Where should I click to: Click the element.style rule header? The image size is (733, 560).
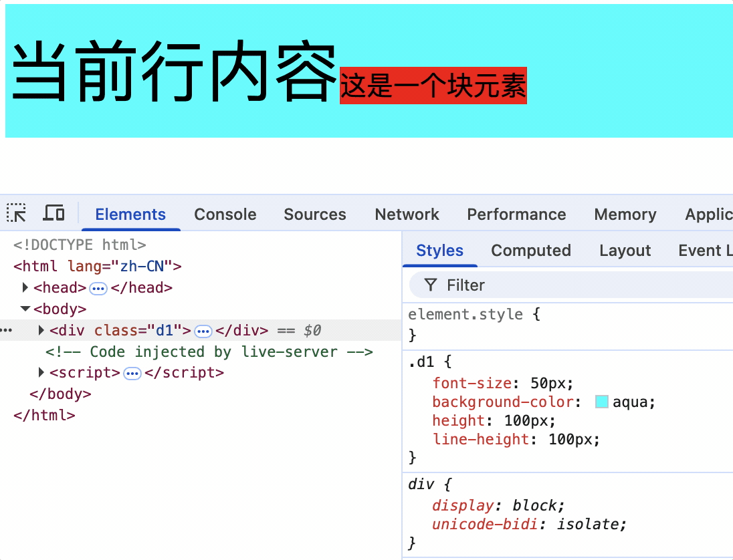tap(465, 314)
